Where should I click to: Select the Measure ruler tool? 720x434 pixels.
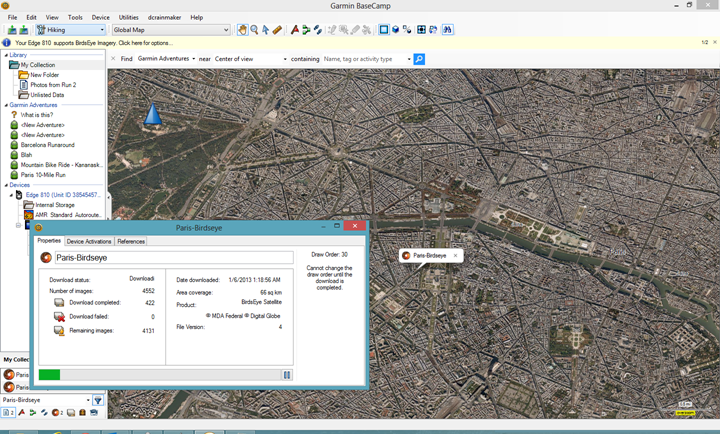(x=277, y=30)
